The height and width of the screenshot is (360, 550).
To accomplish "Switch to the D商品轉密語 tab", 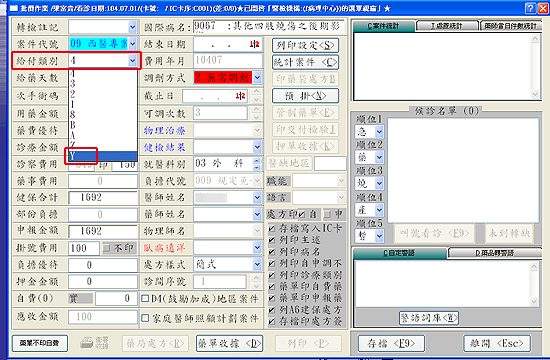I will [495, 253].
